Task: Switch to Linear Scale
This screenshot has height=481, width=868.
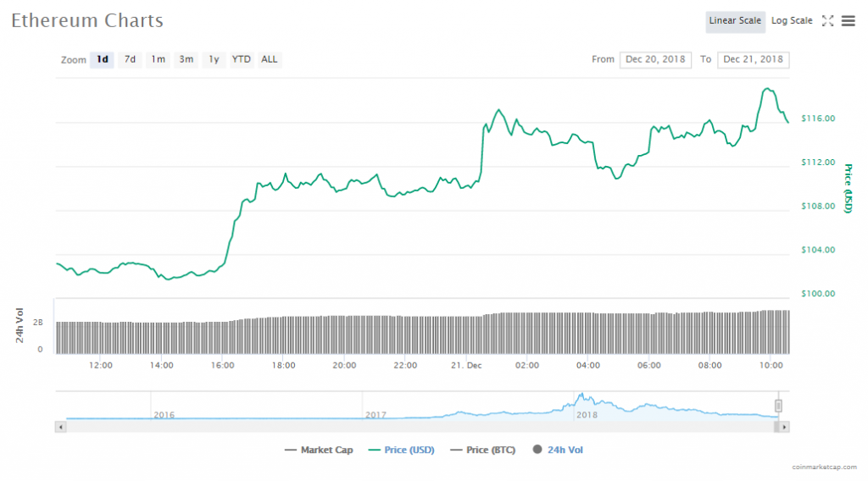Action: 735,21
